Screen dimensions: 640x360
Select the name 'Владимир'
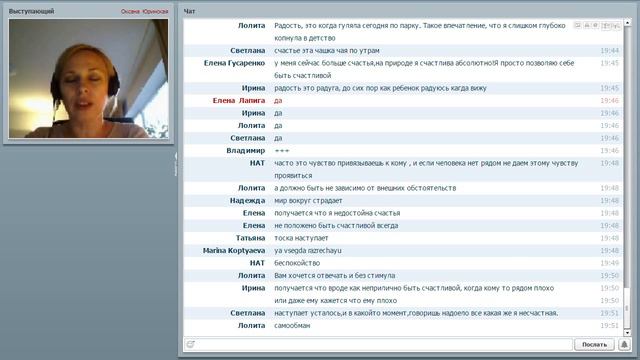pos(246,151)
